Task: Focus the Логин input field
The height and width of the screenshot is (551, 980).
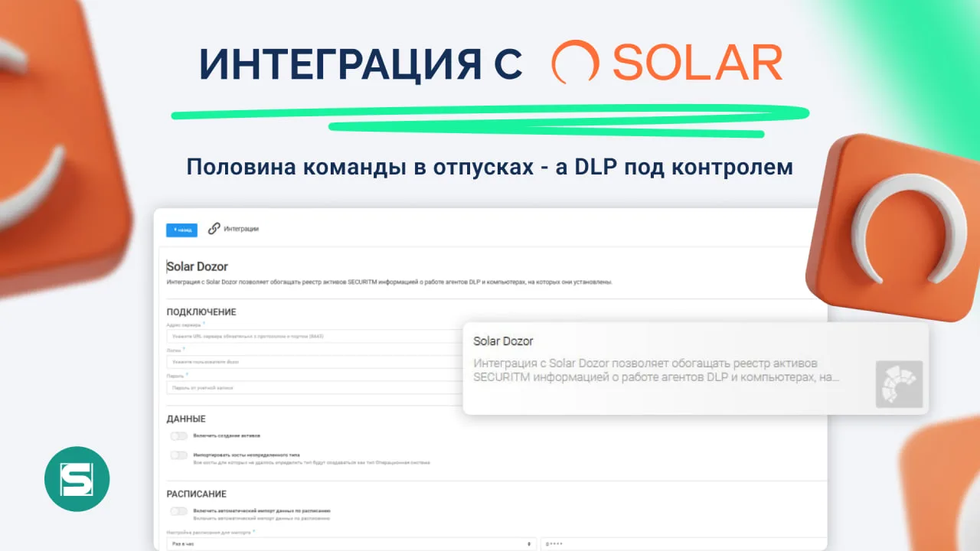Action: coord(315,361)
